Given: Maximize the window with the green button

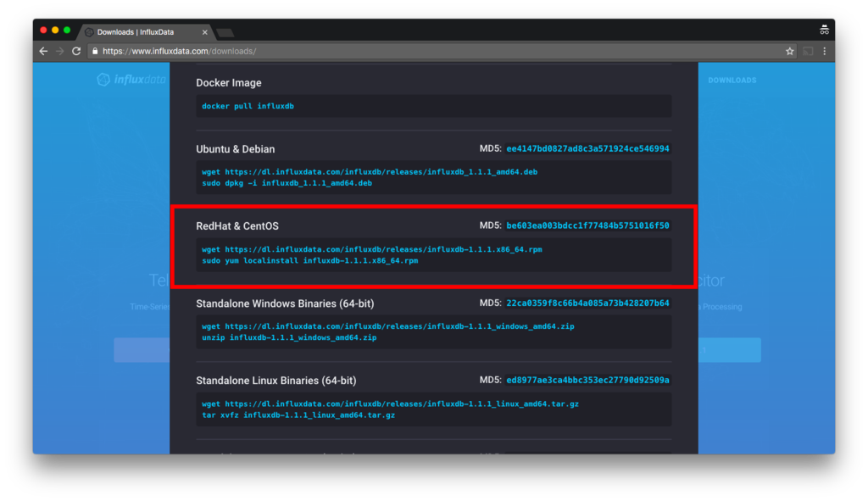Looking at the screenshot, I should tap(67, 31).
